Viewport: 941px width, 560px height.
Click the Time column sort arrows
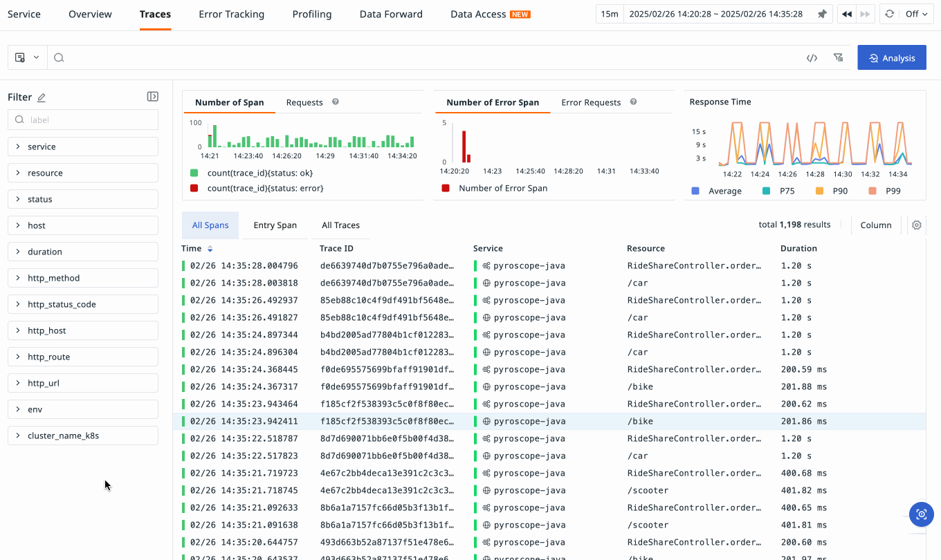coord(210,249)
